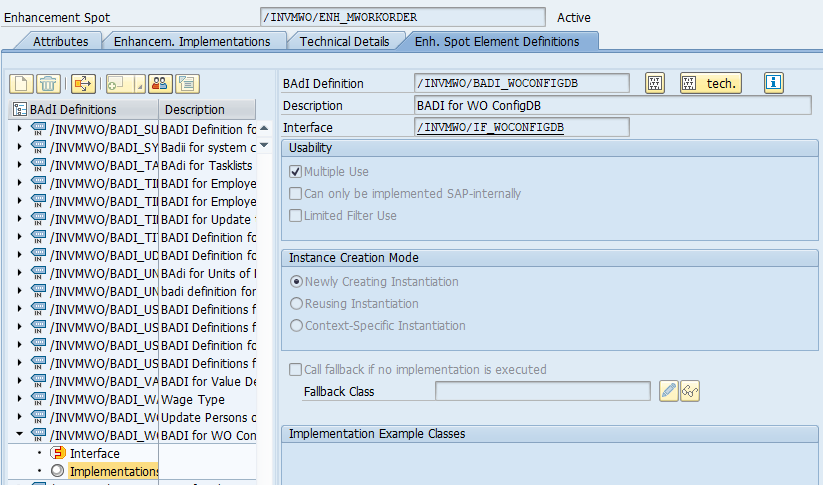The width and height of the screenshot is (823, 485).
Task: Toggle the Multiple Use checkbox
Action: tap(295, 172)
